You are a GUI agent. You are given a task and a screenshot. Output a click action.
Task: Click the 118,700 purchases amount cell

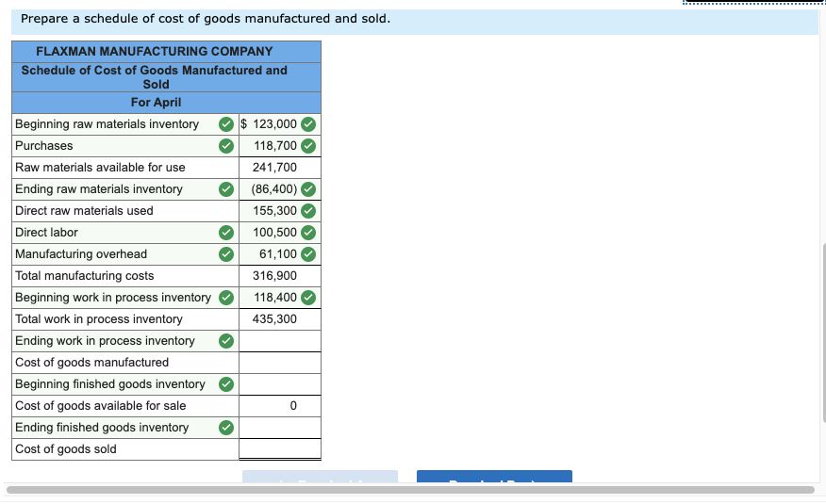pos(280,146)
